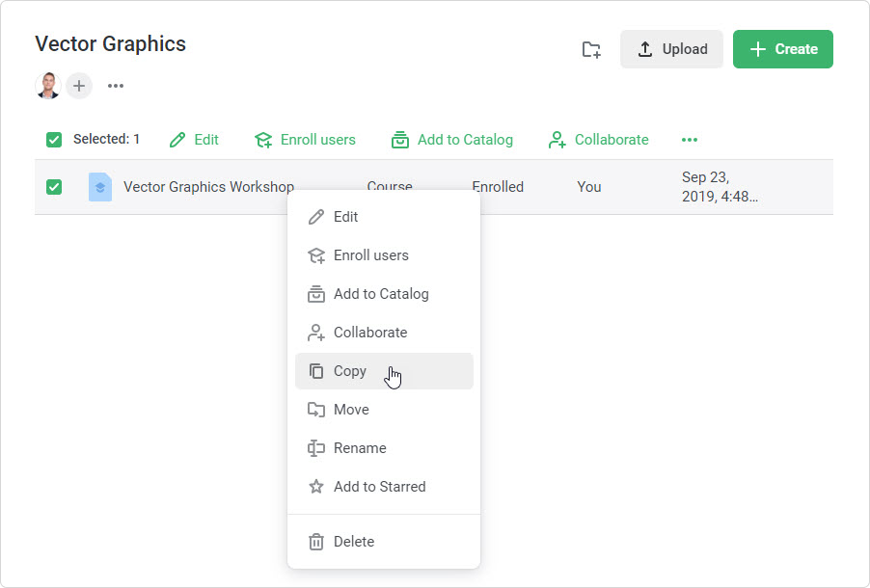Click the trash icon beside Delete
The height and width of the screenshot is (588, 870).
coord(316,542)
